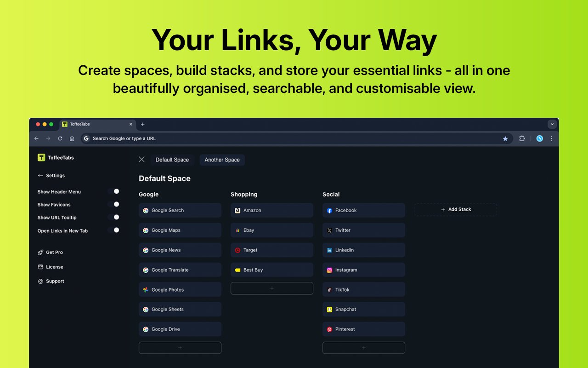Click the ToffeeTabs logo icon in sidebar
This screenshot has width=588, height=368.
coord(41,157)
